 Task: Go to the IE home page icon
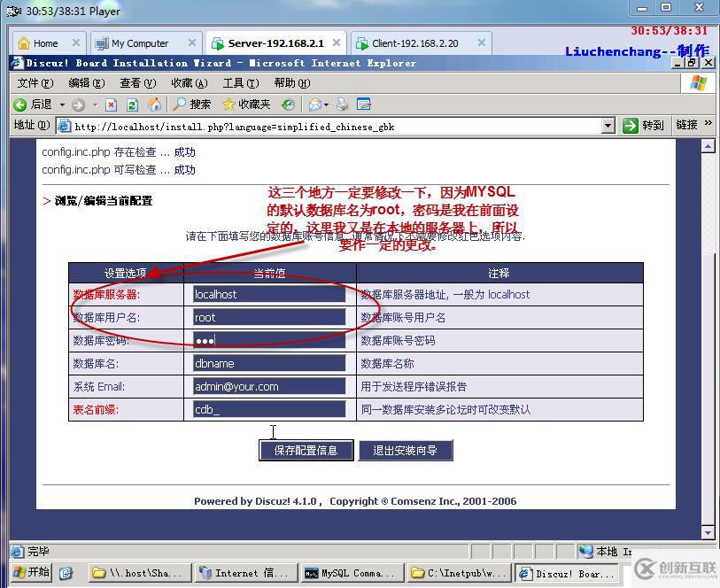(154, 104)
